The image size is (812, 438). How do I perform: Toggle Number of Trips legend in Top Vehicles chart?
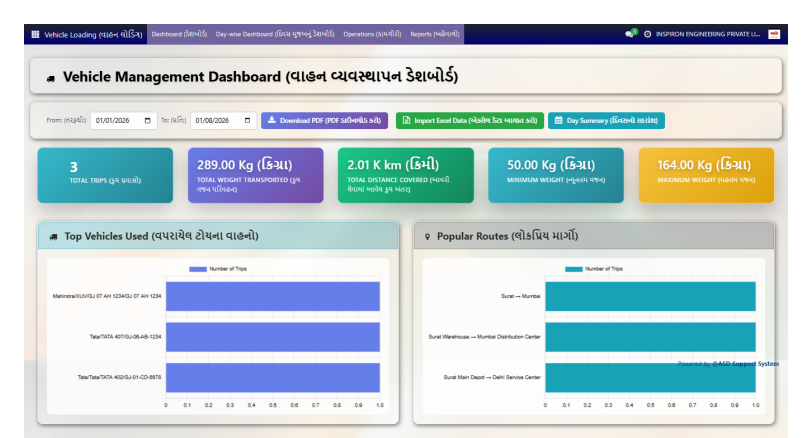pos(218,269)
